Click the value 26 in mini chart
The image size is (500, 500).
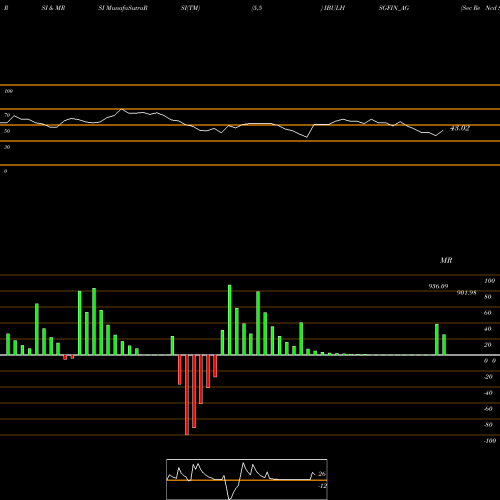coord(322,474)
